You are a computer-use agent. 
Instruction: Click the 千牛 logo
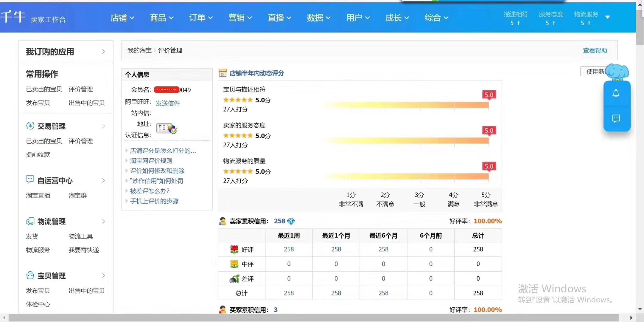coord(13,16)
